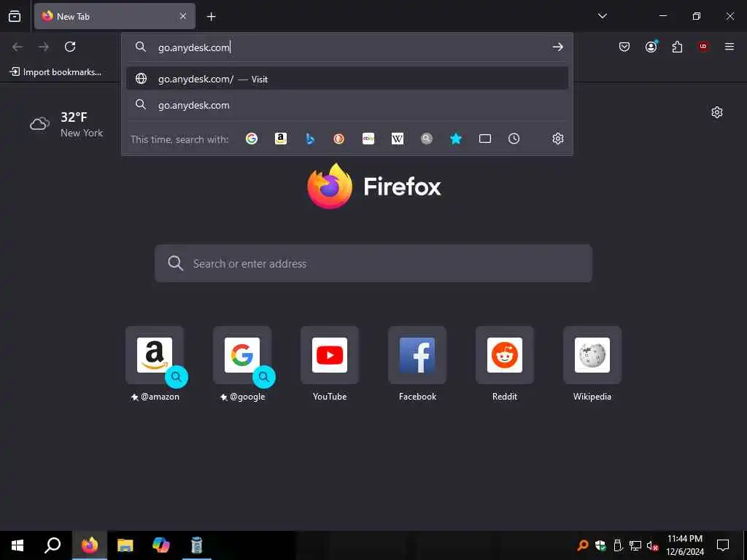Search this time with Amazon
The image size is (747, 560).
tap(281, 139)
